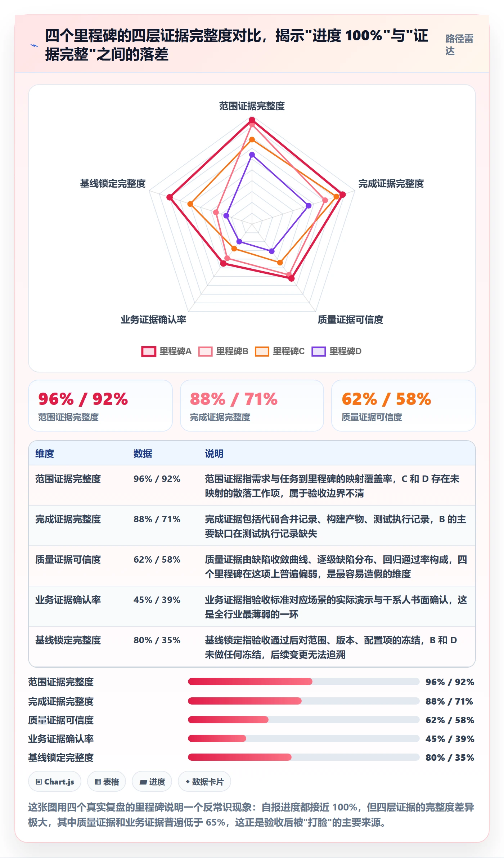This screenshot has width=504, height=858.
Task: Click the lightning bolt icon beside the title
Action: [34, 45]
